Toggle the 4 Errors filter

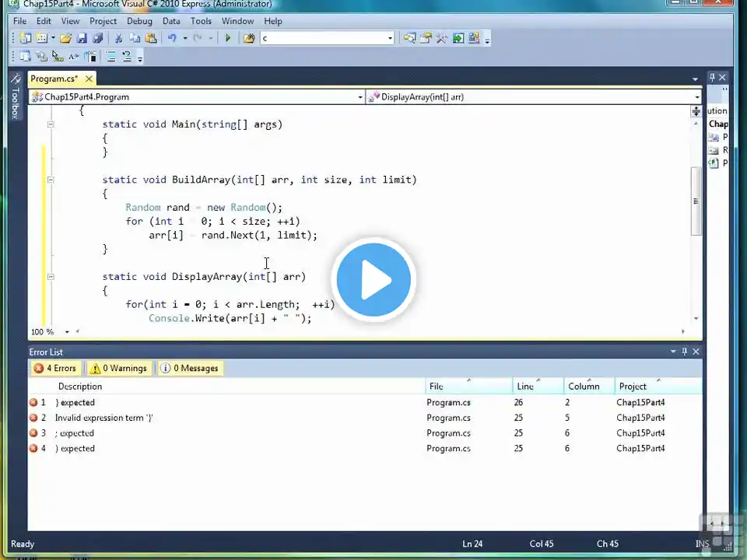point(55,368)
